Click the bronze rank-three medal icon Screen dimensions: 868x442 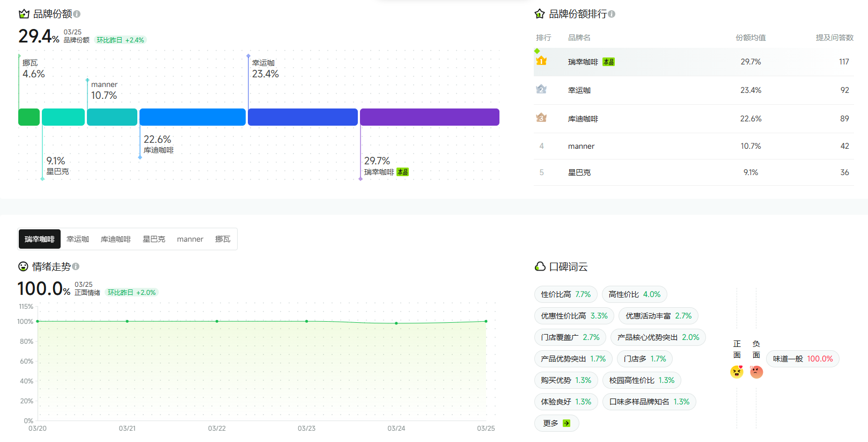pos(541,118)
